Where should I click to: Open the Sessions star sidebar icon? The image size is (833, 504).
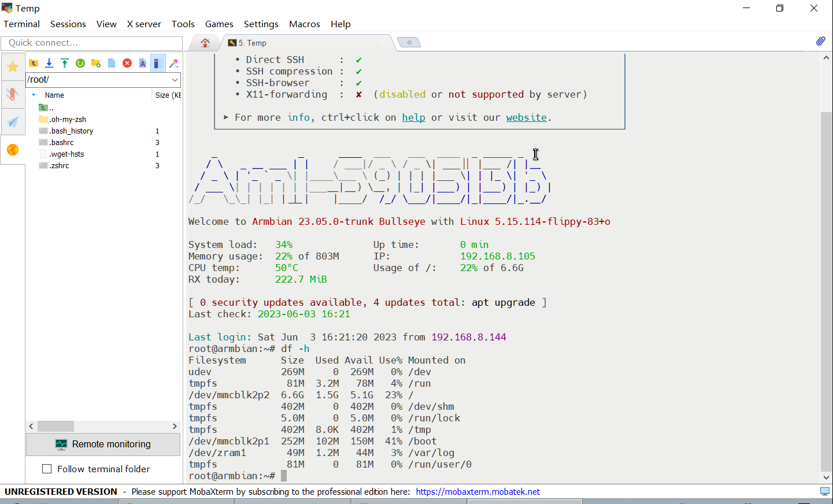(12, 66)
